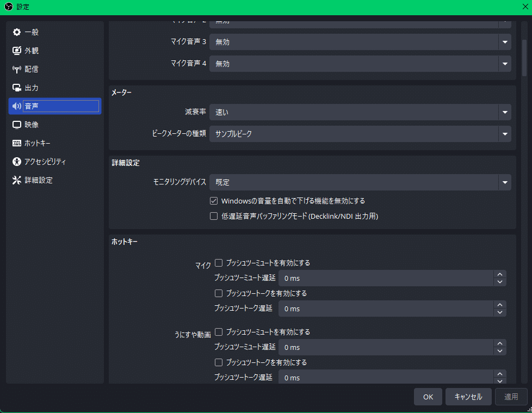532x413 pixels.
Task: Enable プッシュツートーク for うにすや動画
Action: [x=219, y=362]
